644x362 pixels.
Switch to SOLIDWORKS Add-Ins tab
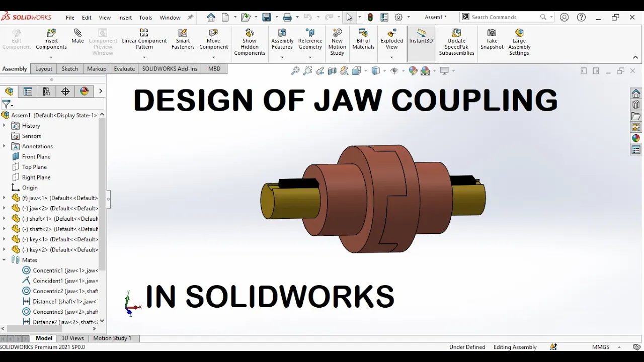(x=170, y=69)
